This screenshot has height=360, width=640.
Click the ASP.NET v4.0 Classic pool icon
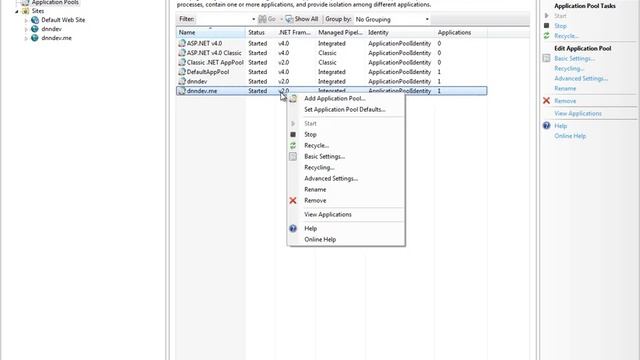click(x=182, y=53)
